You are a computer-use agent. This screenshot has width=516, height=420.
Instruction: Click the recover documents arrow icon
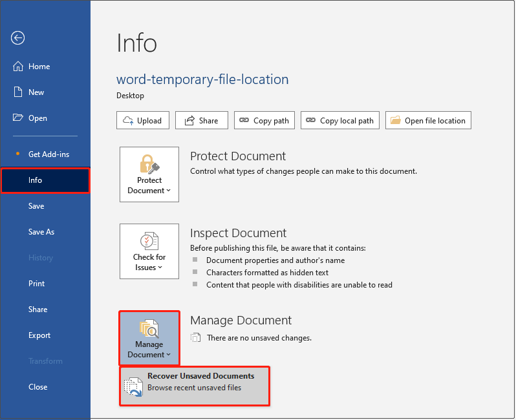(133, 387)
